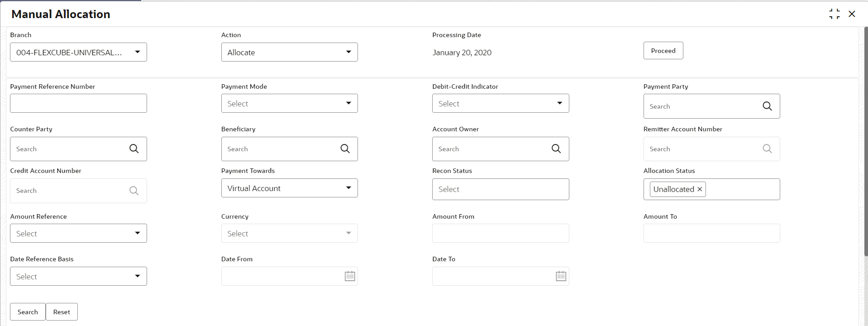The image size is (868, 326).
Task: Focus the Payment Reference Number field
Action: coord(78,103)
